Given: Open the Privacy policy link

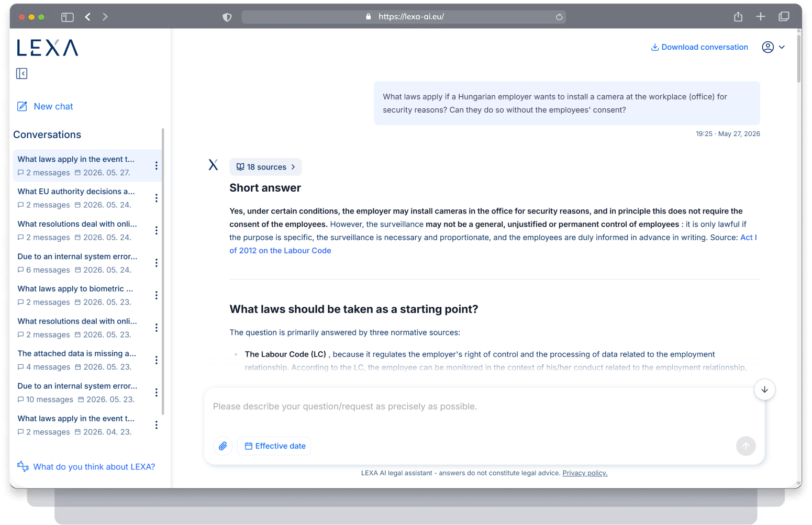Looking at the screenshot, I should pyautogui.click(x=585, y=473).
